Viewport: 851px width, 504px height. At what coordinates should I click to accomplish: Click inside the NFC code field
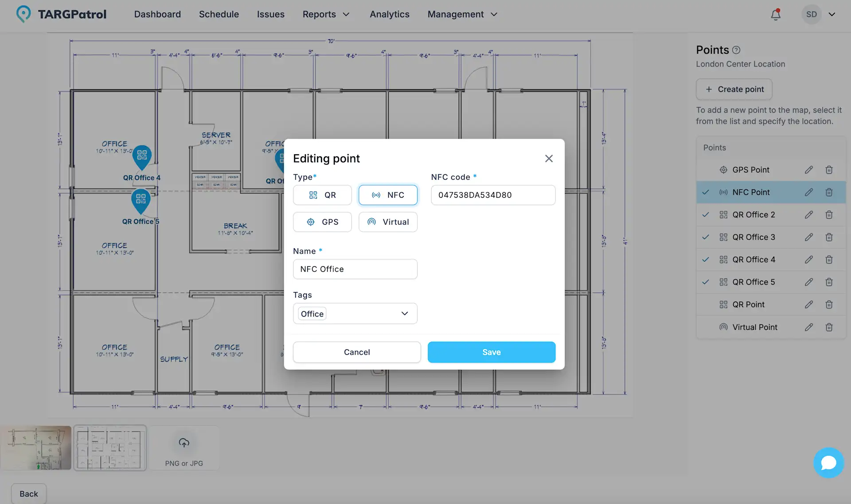tap(493, 195)
